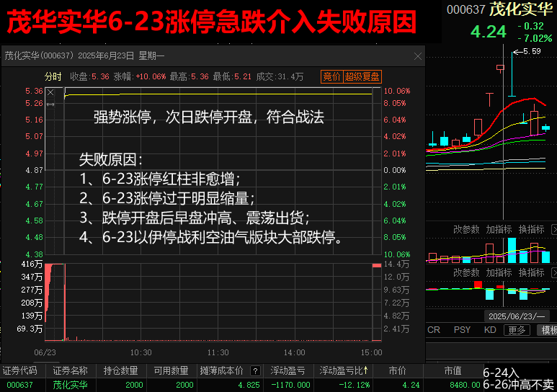The image size is (557, 392).
Task: Click the 市值 column header
Action: point(453,370)
